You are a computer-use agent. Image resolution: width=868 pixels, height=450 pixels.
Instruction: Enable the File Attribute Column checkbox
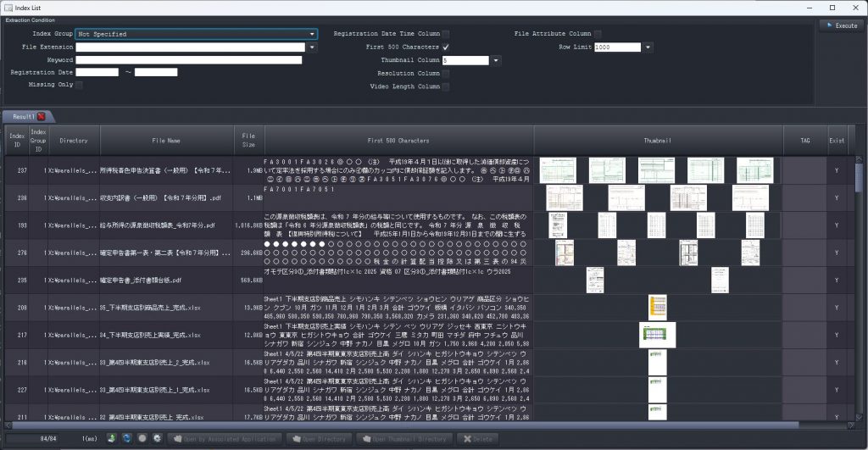tap(598, 34)
